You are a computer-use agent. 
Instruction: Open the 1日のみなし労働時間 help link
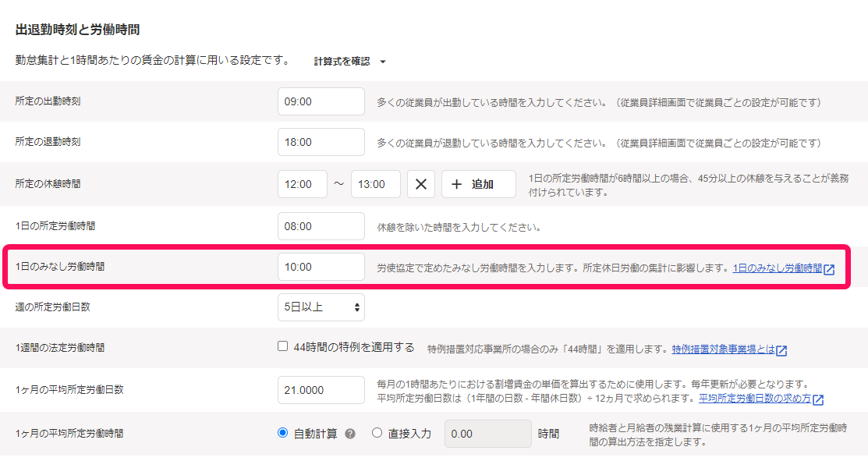pyautogui.click(x=783, y=268)
